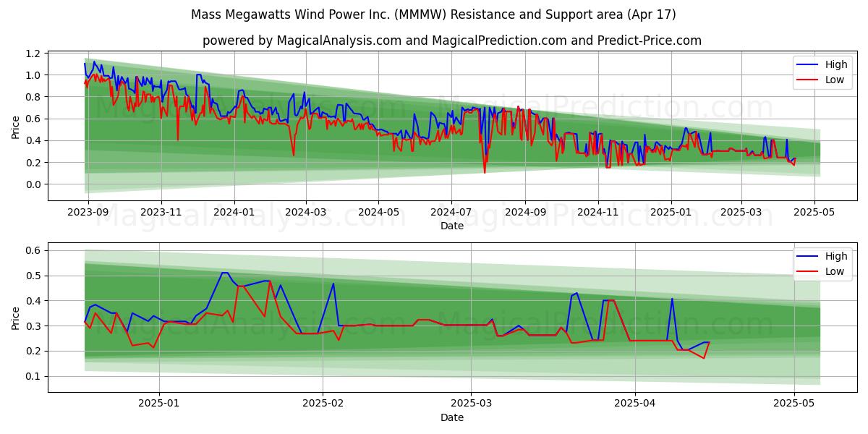
Task: Click the '2023-09' date label on top chart
Action: point(88,213)
